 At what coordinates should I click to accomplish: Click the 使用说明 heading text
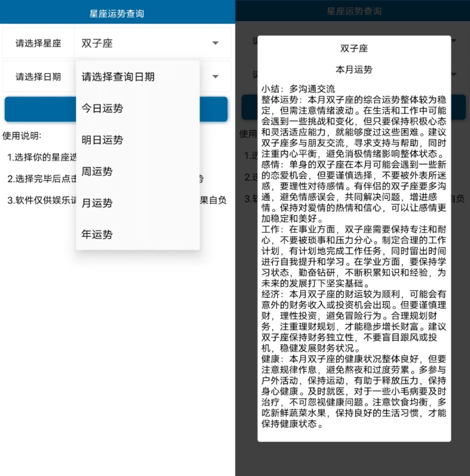(22, 135)
